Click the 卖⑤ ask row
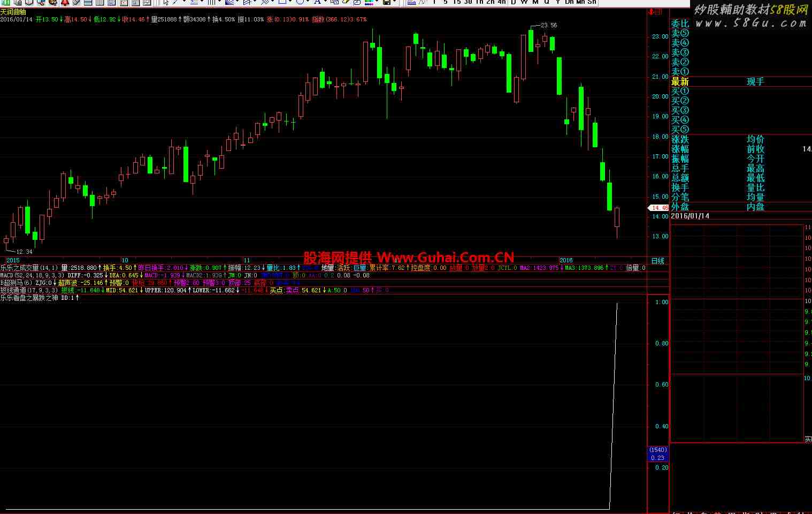Image resolution: width=812 pixels, height=514 pixels. coord(680,33)
